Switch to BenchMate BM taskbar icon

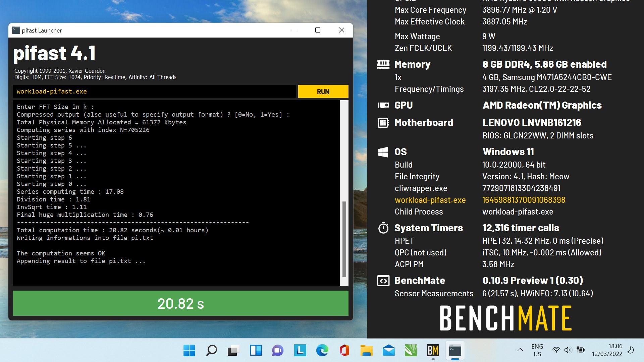coord(433,351)
